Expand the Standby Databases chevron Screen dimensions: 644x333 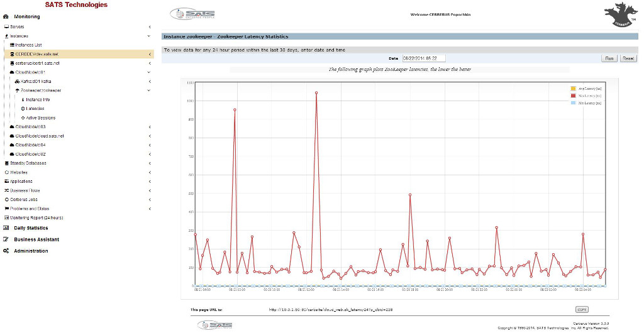(x=150, y=163)
